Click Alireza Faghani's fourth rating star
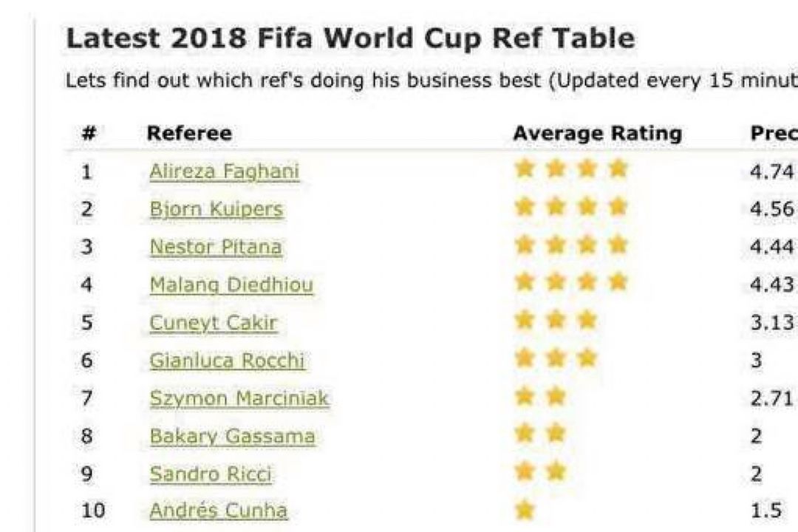 point(618,169)
